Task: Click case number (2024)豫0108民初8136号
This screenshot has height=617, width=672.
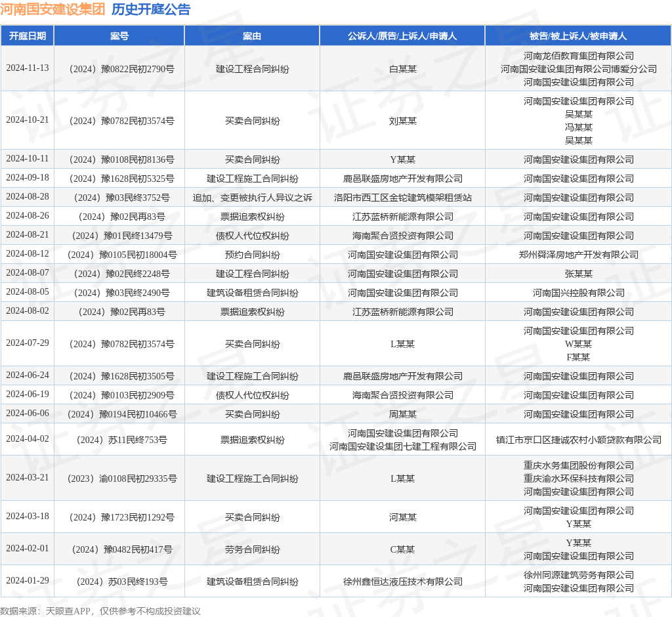Action: 121,160
